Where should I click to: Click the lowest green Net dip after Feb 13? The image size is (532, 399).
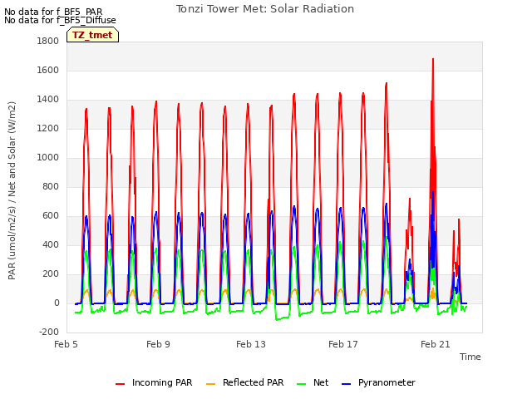point(277,319)
